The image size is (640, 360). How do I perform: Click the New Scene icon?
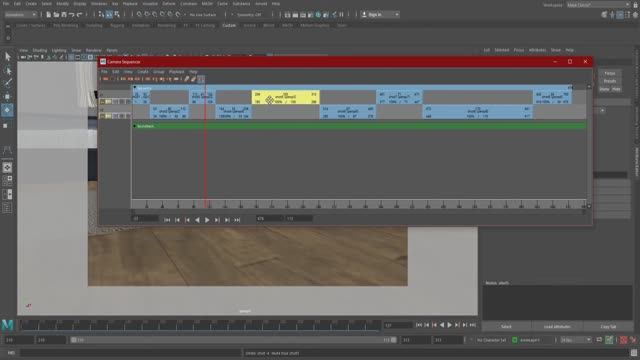coord(48,15)
